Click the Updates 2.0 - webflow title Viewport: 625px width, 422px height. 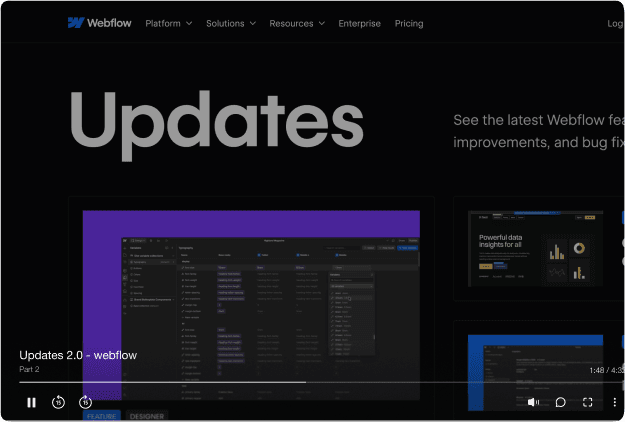tap(78, 355)
